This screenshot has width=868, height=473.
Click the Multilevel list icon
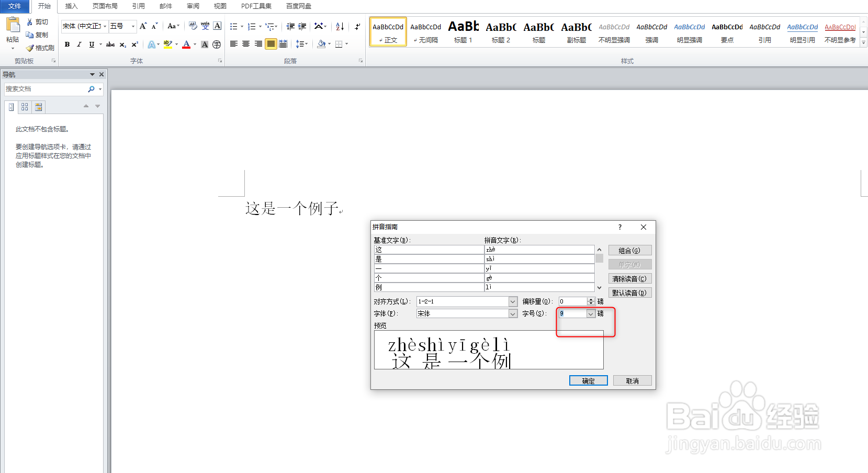(269, 26)
